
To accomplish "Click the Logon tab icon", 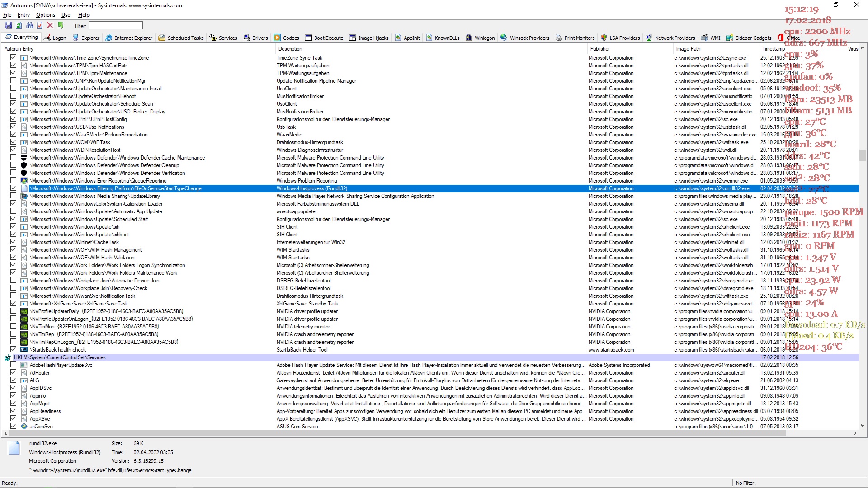I will [47, 38].
